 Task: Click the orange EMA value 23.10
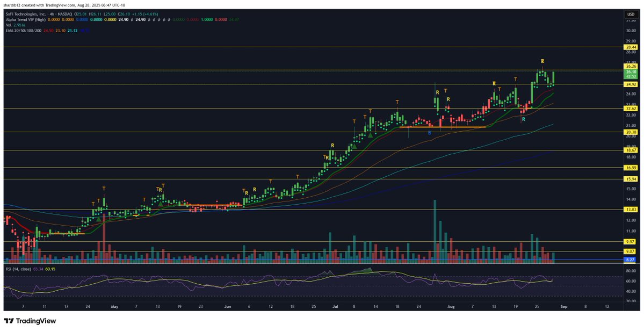(x=61, y=31)
